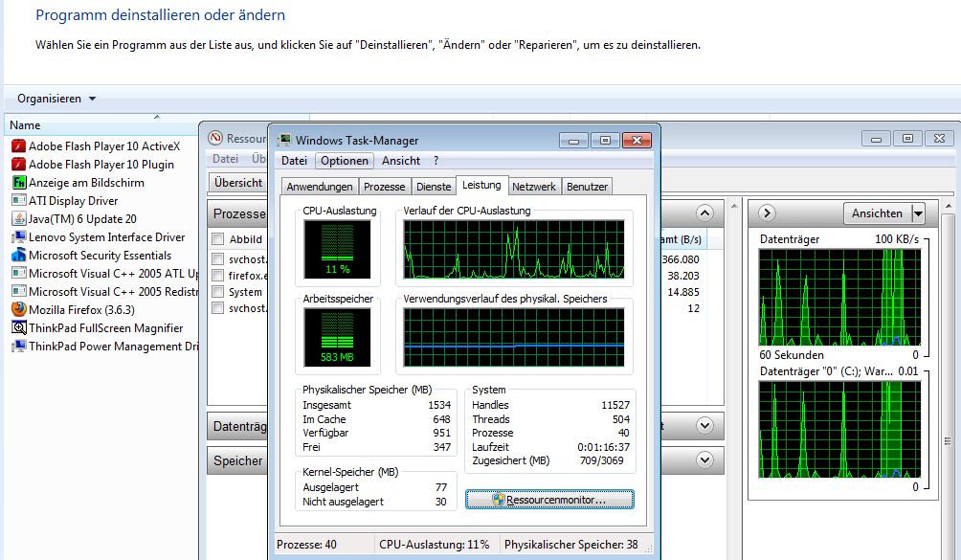Click the Microsoft Security Essentials icon

(19, 256)
